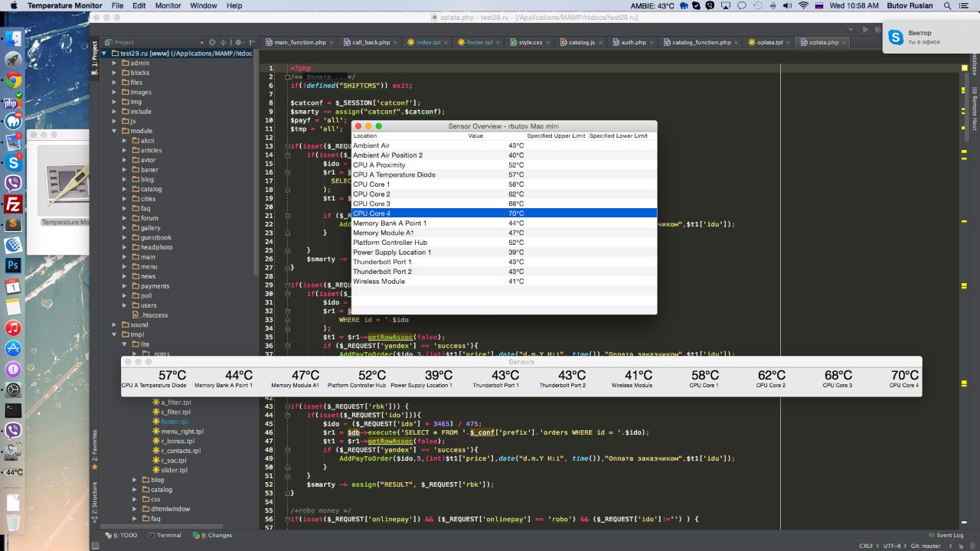Expand the admin folder
Screen dimensions: 980x551
pos(115,63)
